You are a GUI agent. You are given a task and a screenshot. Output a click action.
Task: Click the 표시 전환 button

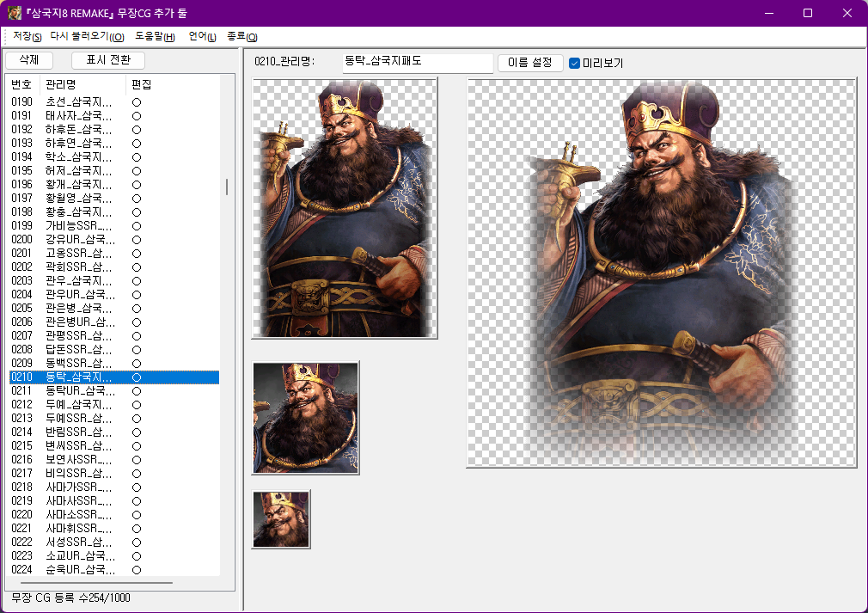108,60
